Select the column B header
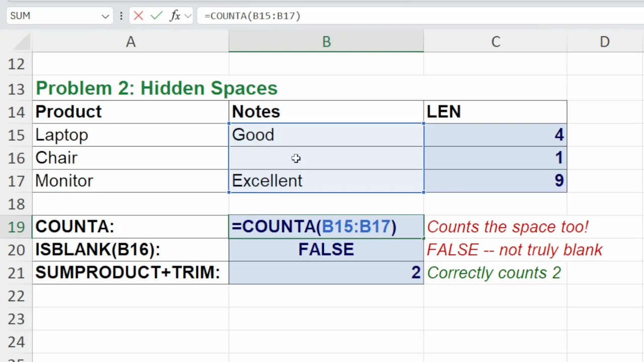 click(x=326, y=42)
